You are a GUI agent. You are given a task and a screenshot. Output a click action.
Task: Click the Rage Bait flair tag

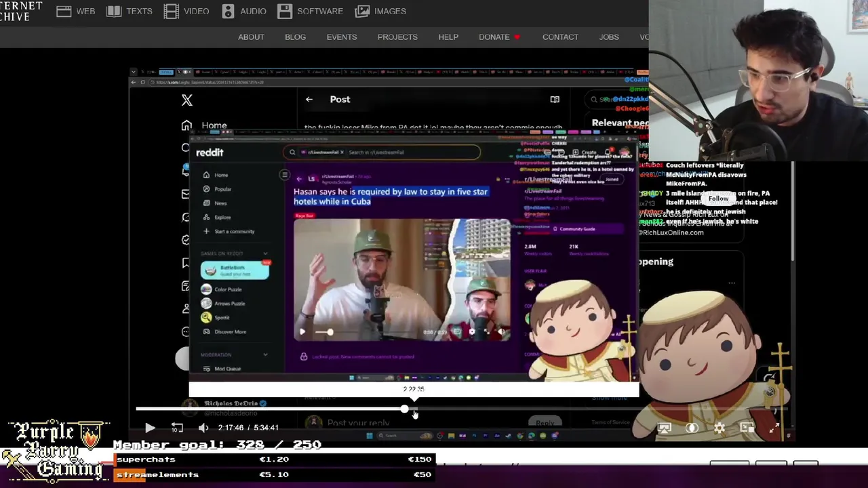(304, 216)
